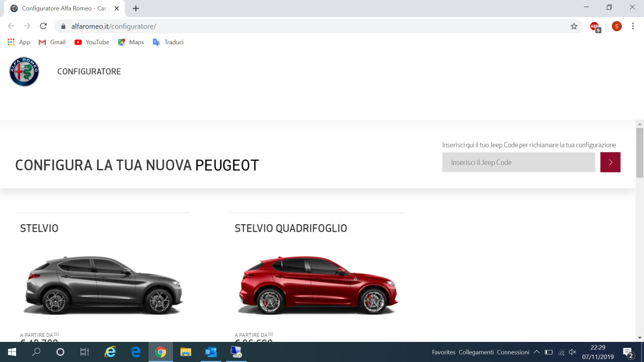Focus the Inserisci il Jeep Code field
Image resolution: width=644 pixels, height=362 pixels.
point(518,162)
